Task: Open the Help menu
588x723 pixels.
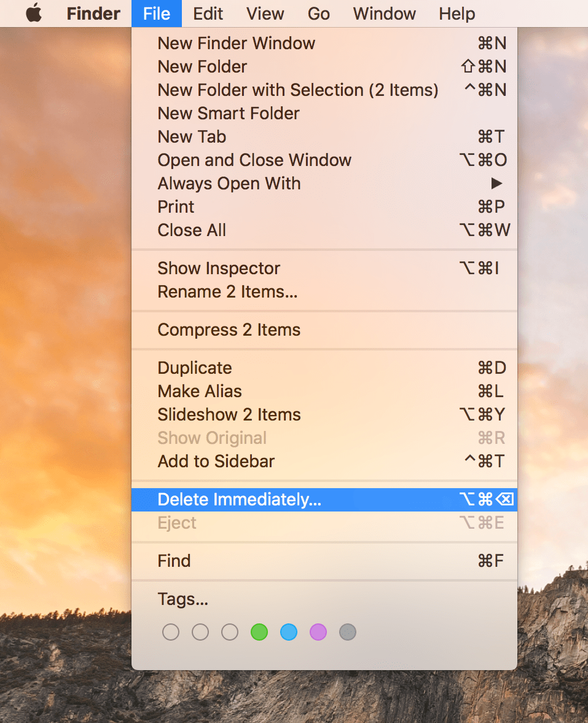Action: pyautogui.click(x=457, y=13)
